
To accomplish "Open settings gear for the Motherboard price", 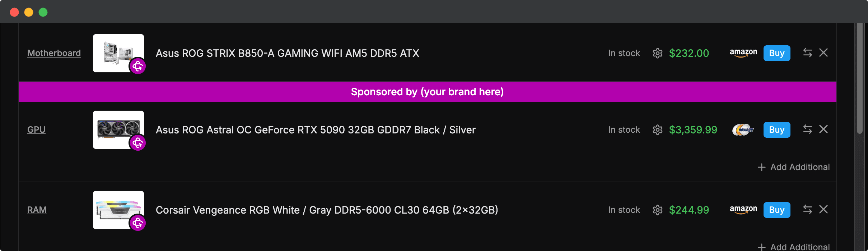I will point(657,53).
